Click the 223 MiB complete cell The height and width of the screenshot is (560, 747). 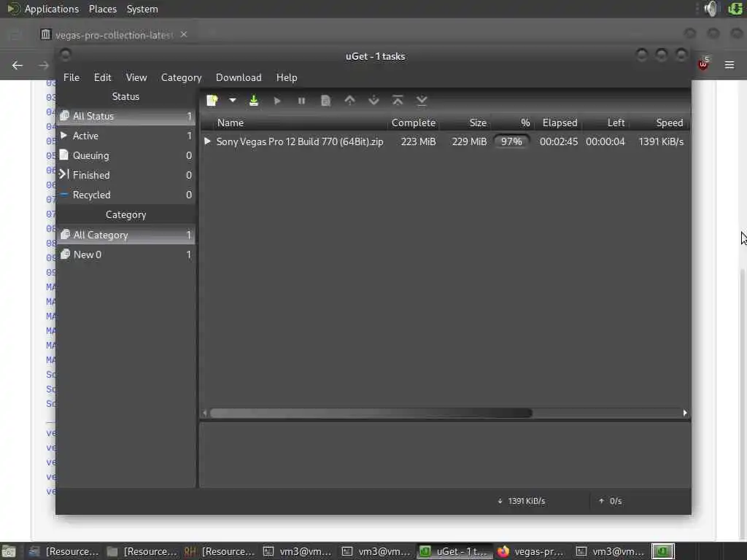pyautogui.click(x=418, y=141)
